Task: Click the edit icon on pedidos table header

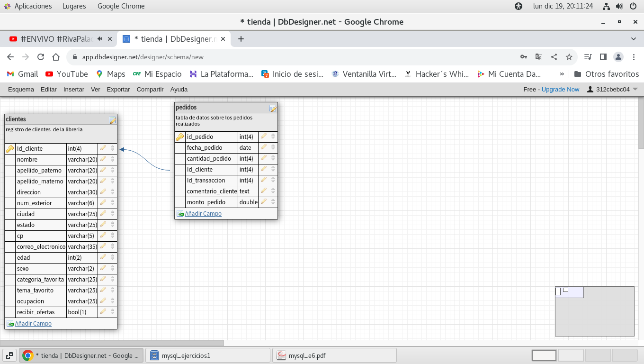Action: tap(273, 108)
